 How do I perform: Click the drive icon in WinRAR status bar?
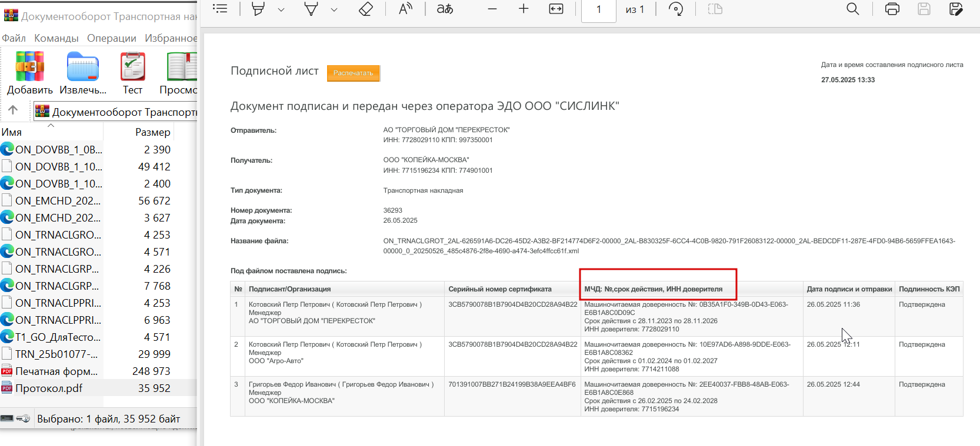coord(7,418)
